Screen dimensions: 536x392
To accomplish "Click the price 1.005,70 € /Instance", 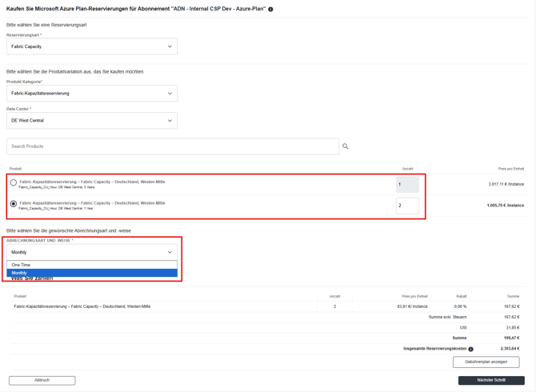I will pos(506,206).
